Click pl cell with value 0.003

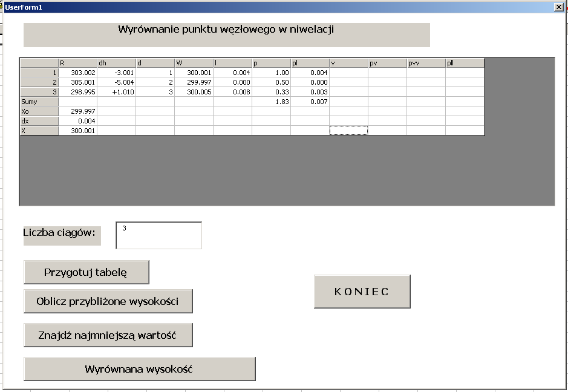pyautogui.click(x=310, y=92)
